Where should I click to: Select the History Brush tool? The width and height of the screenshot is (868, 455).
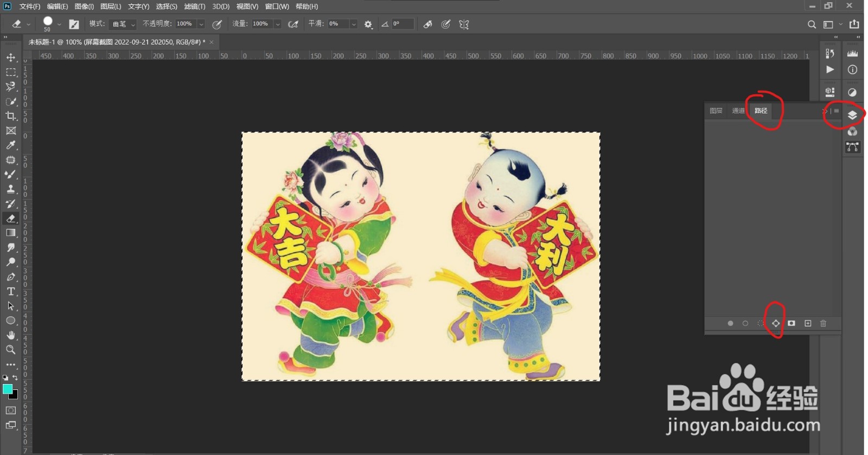coord(11,204)
